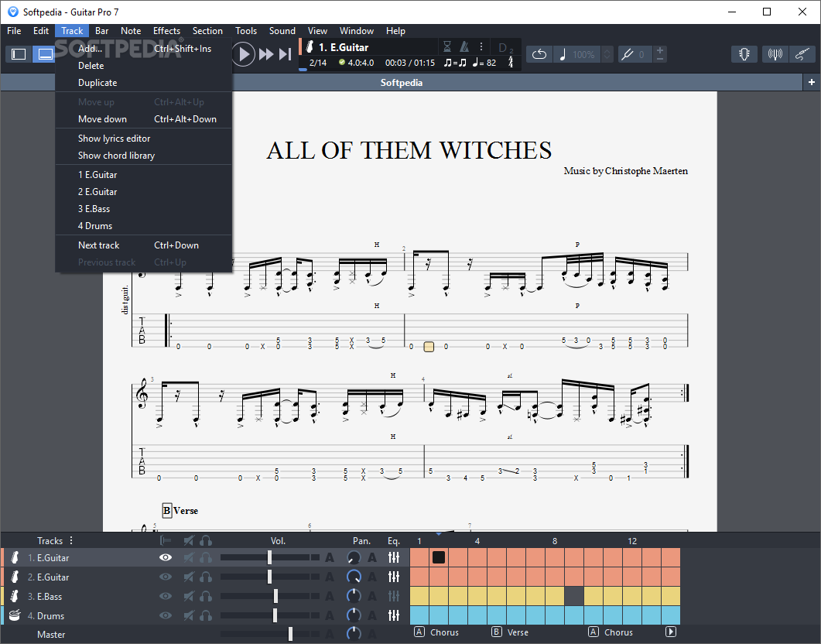The height and width of the screenshot is (644, 821).
Task: Open equalizer for 2. E.Guitar
Action: tap(394, 577)
